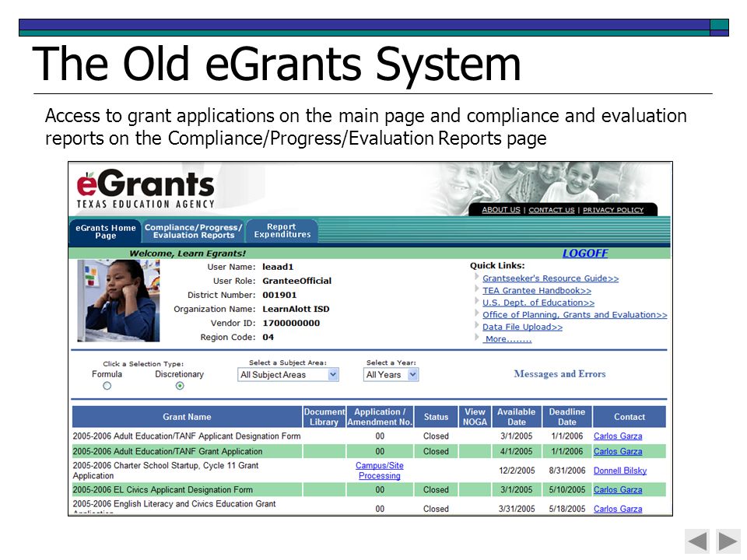Click '2005-2006 EL Civics Applicant Designation Form' row

pos(369,490)
